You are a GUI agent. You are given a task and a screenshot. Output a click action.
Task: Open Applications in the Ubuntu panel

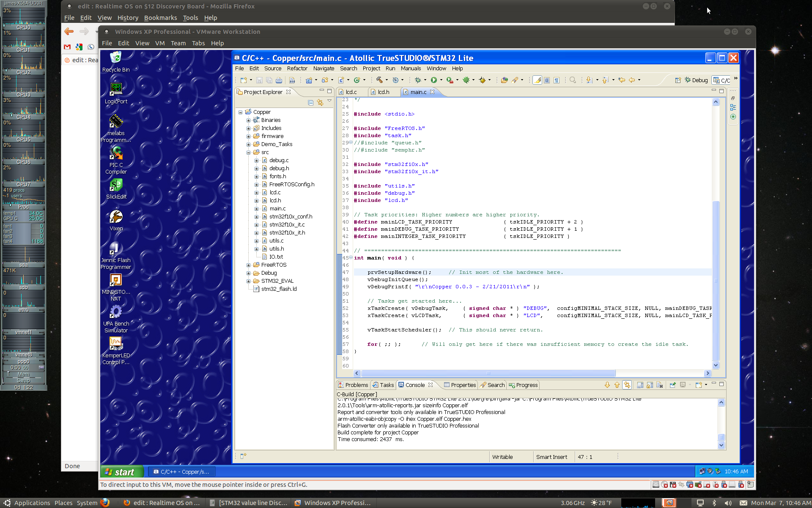pos(27,502)
